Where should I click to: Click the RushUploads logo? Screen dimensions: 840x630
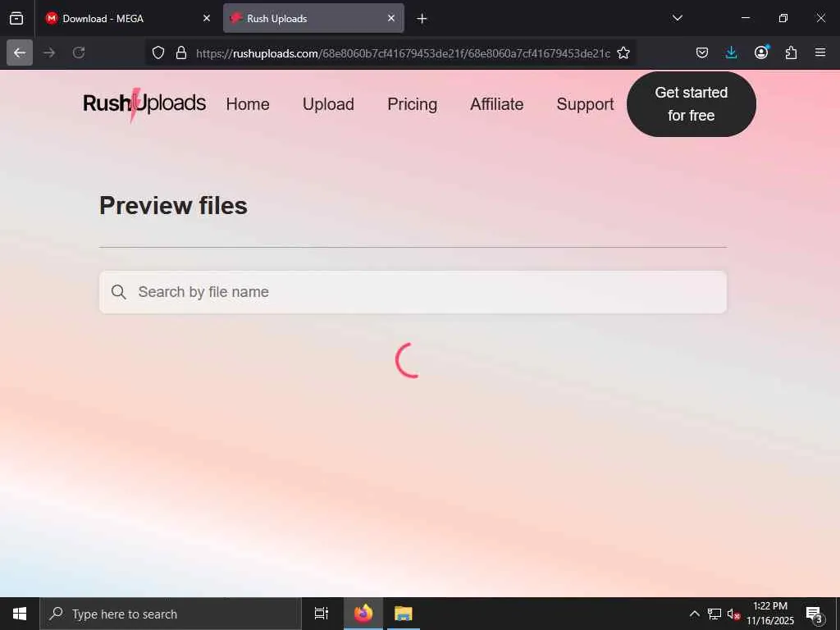point(144,104)
